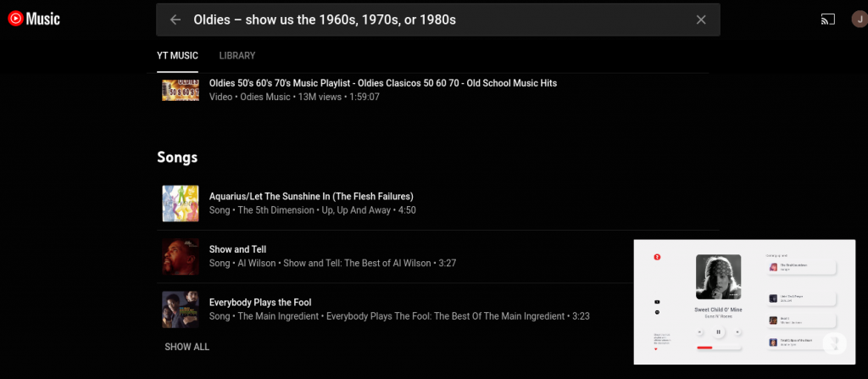Open the account avatar menu
The image size is (868, 379).
pyautogui.click(x=859, y=19)
